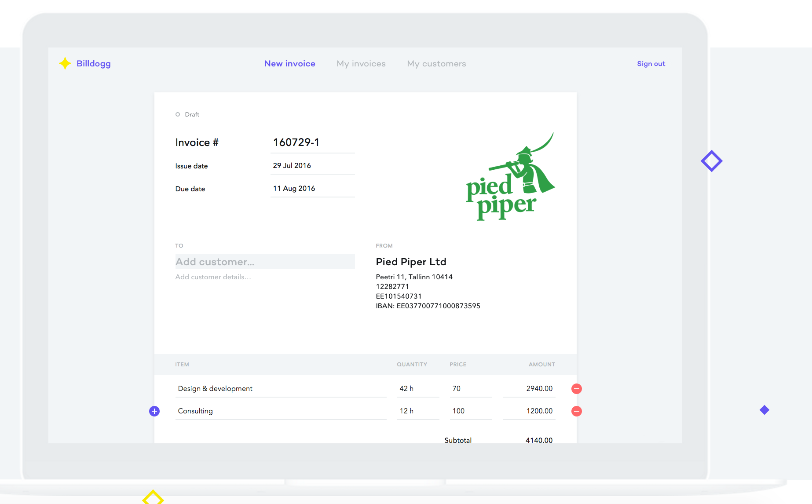Select the Pied Piper Ltd company name
This screenshot has height=504, width=812.
411,262
